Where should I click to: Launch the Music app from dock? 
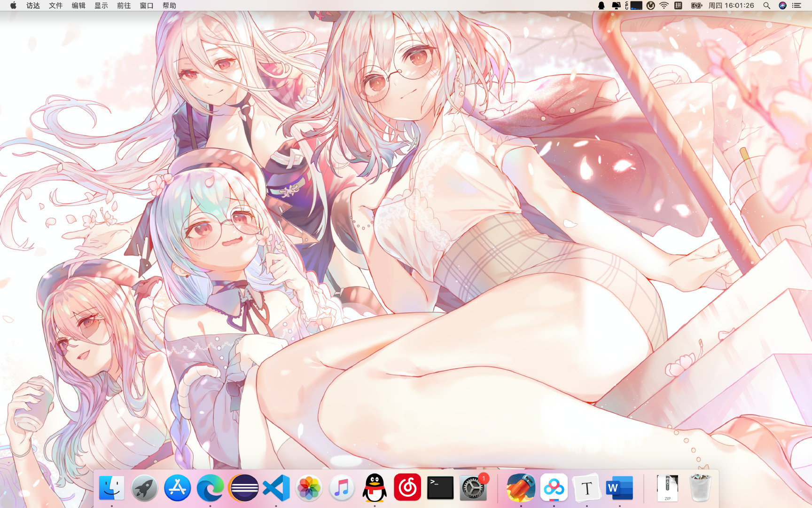tap(342, 488)
